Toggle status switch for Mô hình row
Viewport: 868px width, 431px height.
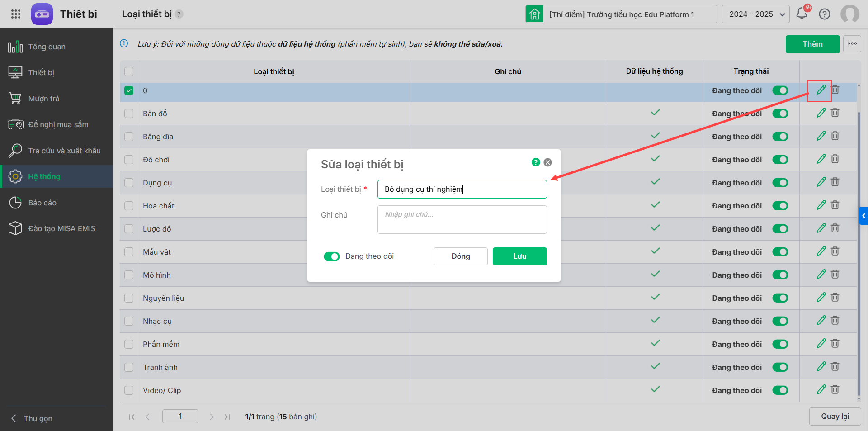click(780, 275)
